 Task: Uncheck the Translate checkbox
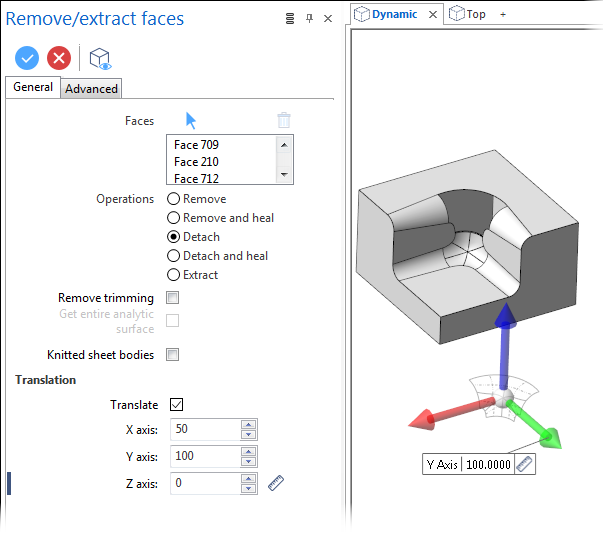point(177,405)
